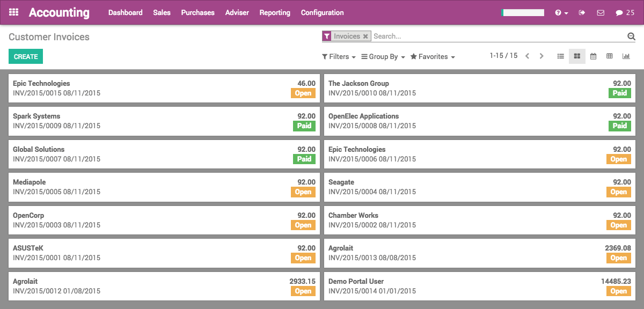This screenshot has height=309, width=644.
Task: Log out via the exit icon
Action: point(581,12)
